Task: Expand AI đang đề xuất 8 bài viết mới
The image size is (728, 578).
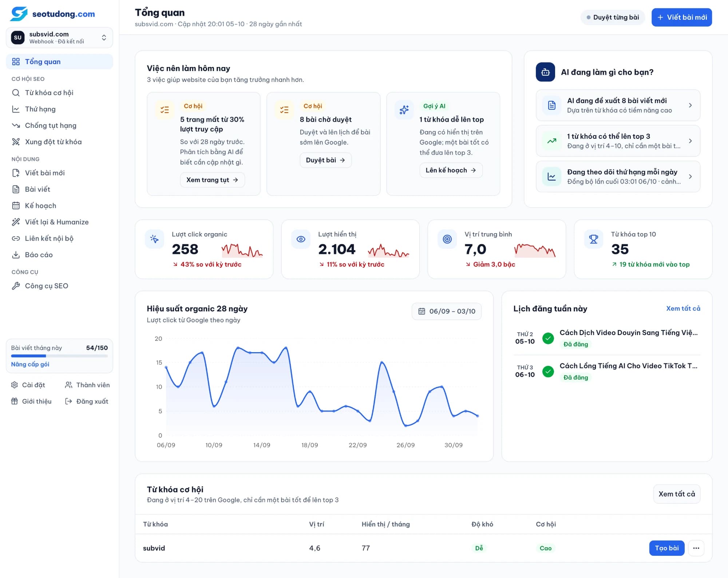Action: 618,105
